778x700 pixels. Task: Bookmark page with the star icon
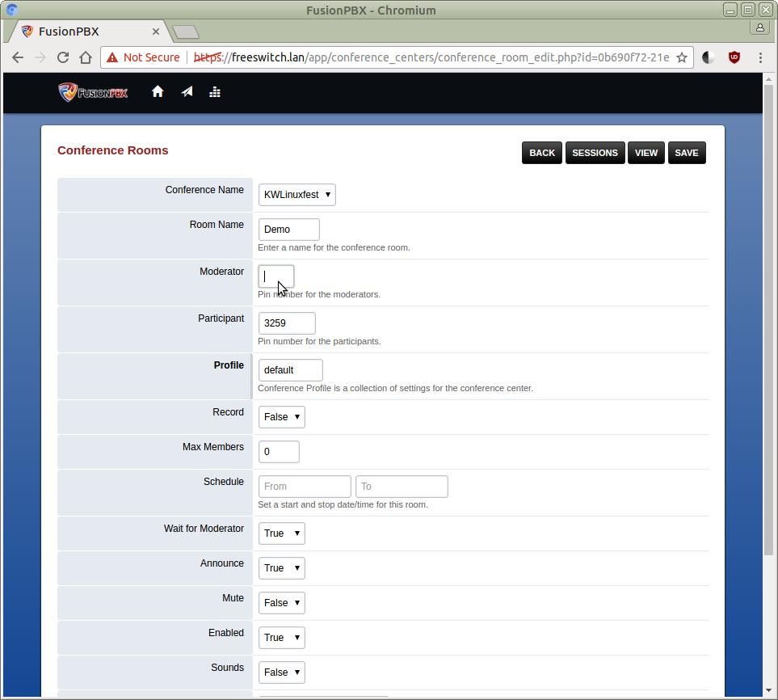[x=682, y=57]
